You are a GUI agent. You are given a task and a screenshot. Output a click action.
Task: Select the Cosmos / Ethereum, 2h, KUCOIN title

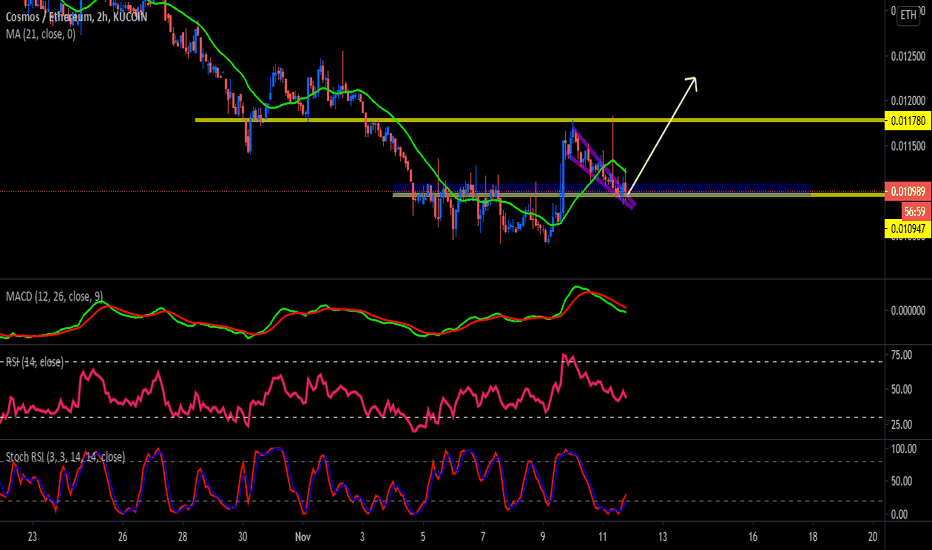[x=76, y=17]
